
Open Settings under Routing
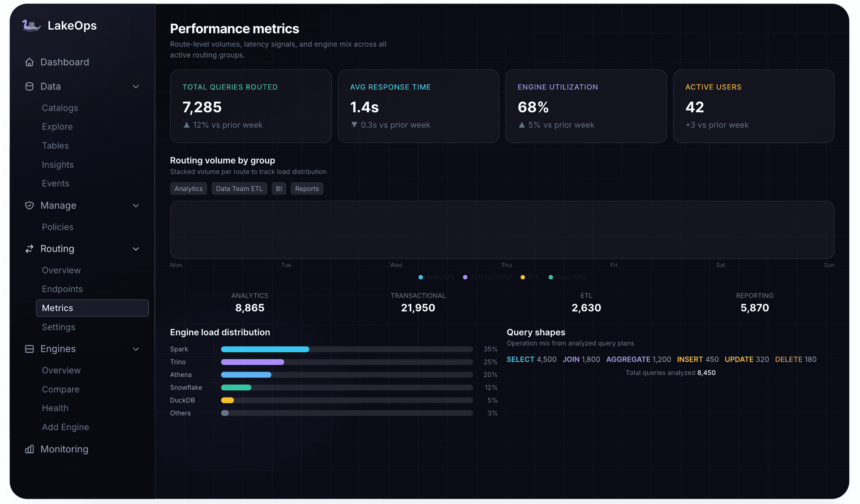[59, 327]
